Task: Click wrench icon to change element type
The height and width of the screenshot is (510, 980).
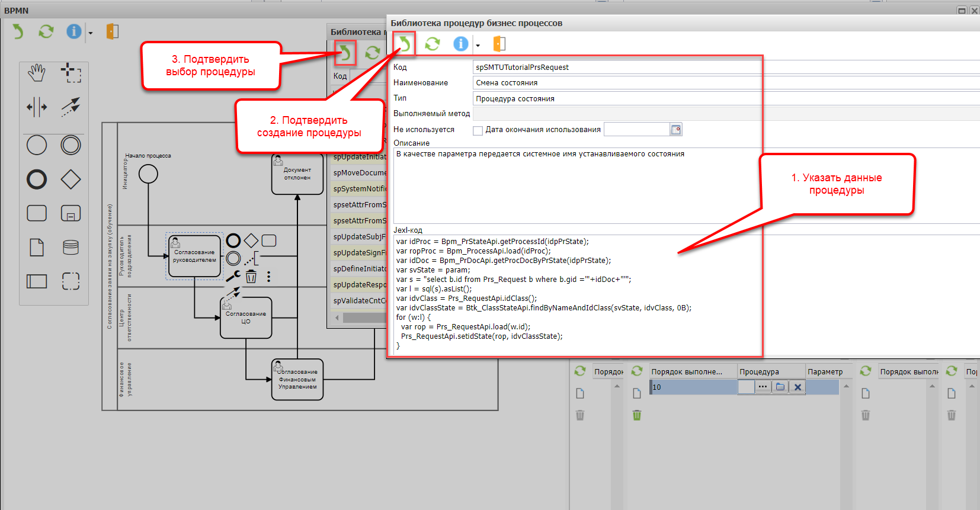Action: click(233, 276)
